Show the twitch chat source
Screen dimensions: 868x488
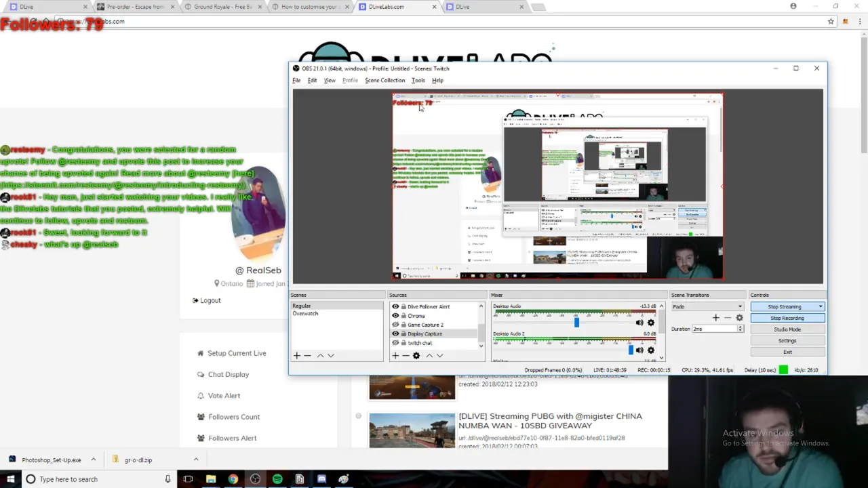(x=395, y=343)
